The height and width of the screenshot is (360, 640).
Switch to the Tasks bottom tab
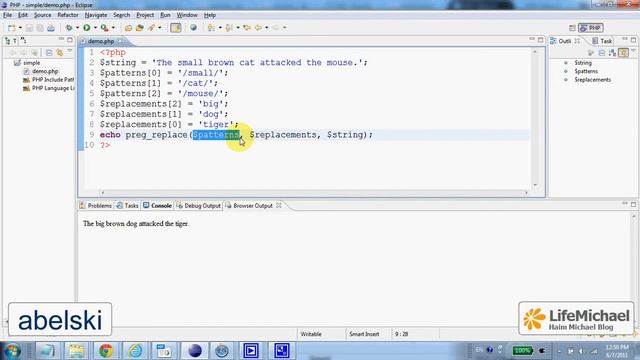(128, 206)
